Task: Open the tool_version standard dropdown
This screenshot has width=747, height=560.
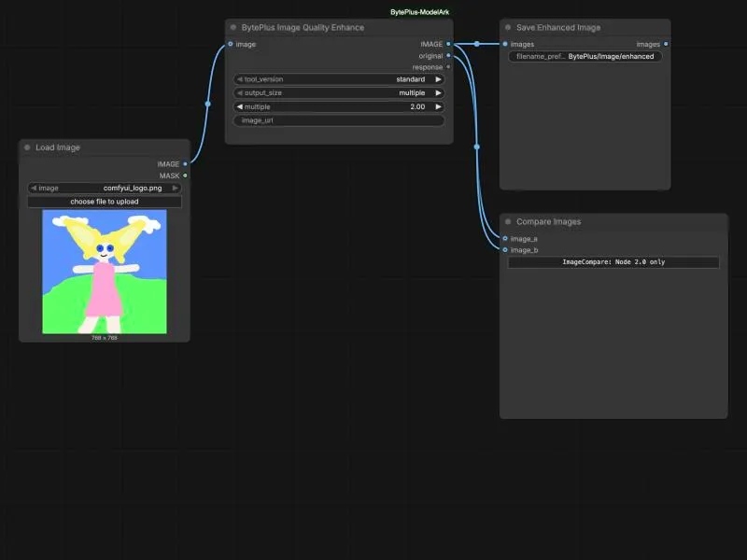Action: [x=339, y=79]
